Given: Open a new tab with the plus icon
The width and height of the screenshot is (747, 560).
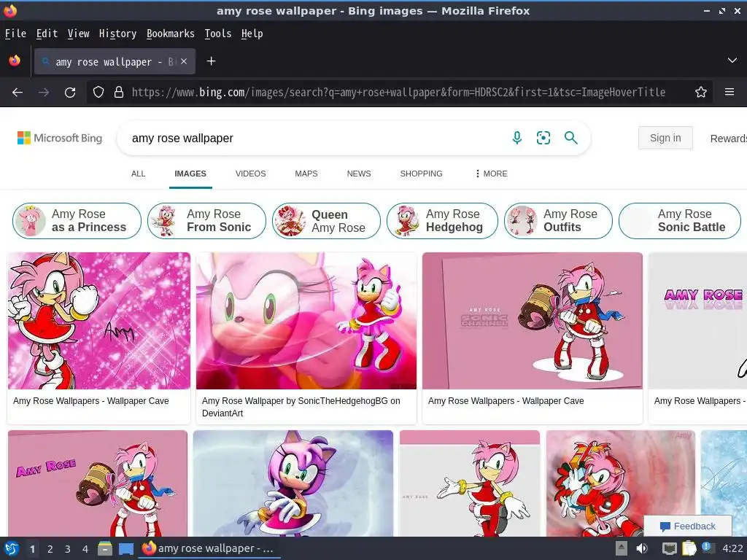Looking at the screenshot, I should (x=211, y=61).
